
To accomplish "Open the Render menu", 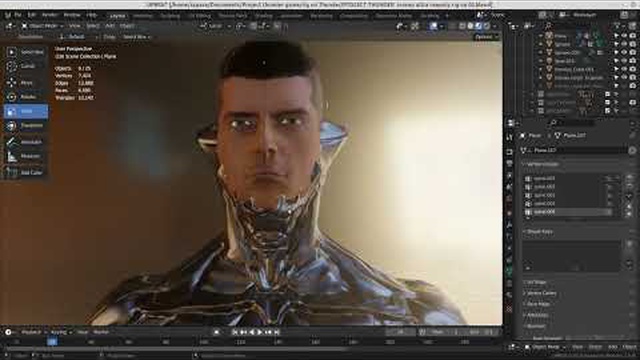I will 49,15.
